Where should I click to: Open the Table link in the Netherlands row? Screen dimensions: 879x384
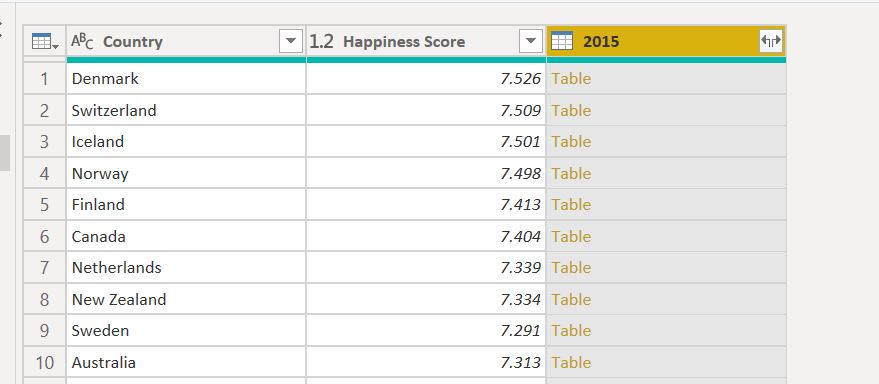point(571,267)
